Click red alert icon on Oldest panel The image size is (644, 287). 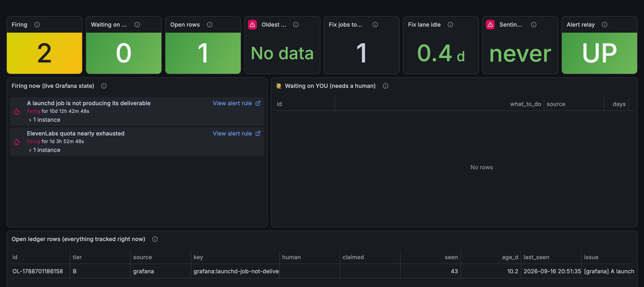(252, 25)
